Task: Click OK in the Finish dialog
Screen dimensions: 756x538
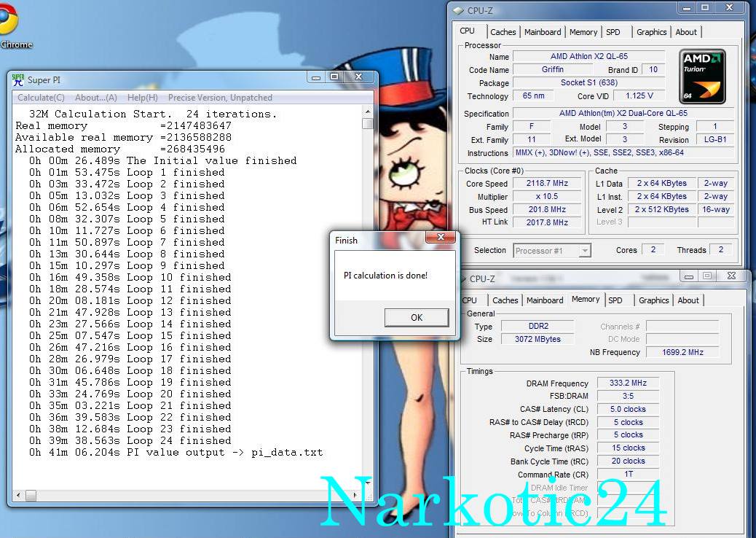Action: 417,318
